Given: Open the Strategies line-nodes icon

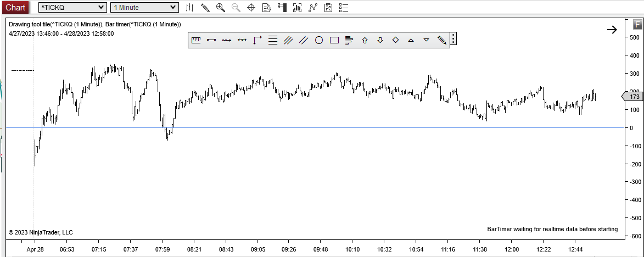Looking at the screenshot, I should [x=313, y=7].
